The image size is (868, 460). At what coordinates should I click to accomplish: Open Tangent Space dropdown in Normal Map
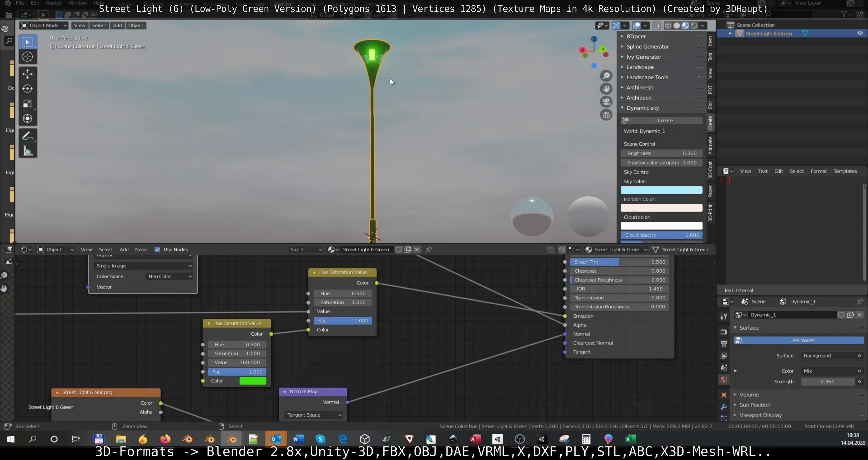313,415
